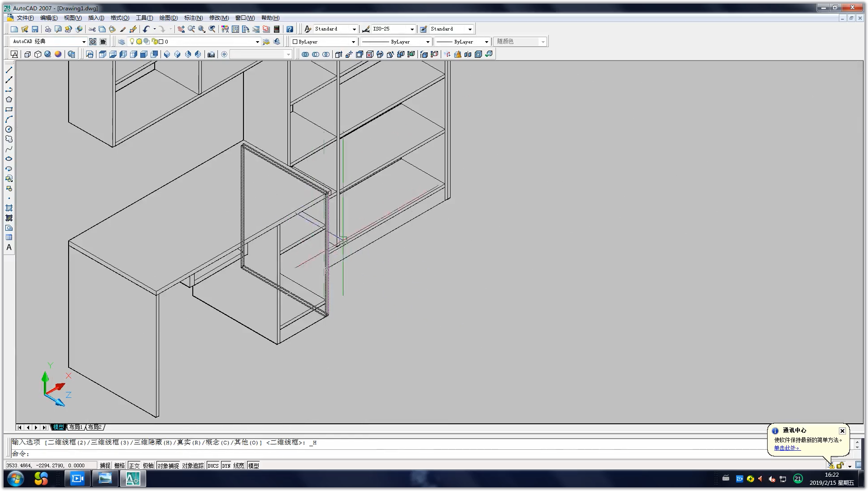
Task: Select the Multiline Text A tool
Action: click(9, 247)
